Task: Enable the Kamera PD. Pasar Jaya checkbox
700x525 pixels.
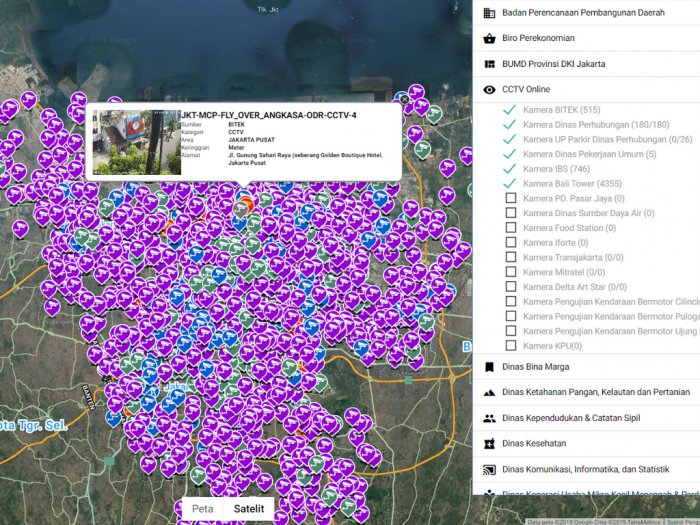Action: [x=511, y=198]
